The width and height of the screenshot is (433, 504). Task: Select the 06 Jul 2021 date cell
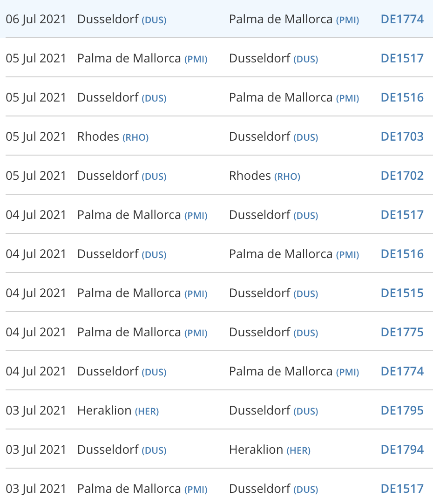pyautogui.click(x=36, y=19)
